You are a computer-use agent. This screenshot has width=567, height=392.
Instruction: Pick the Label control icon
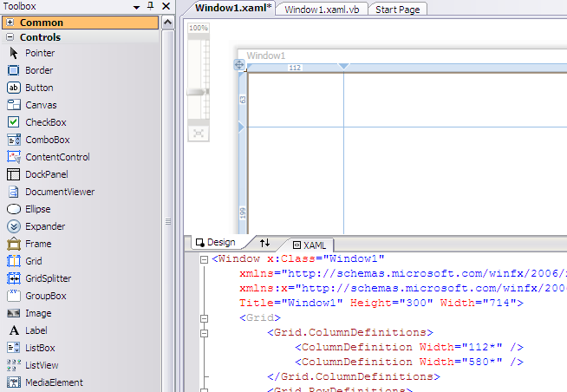coord(14,330)
